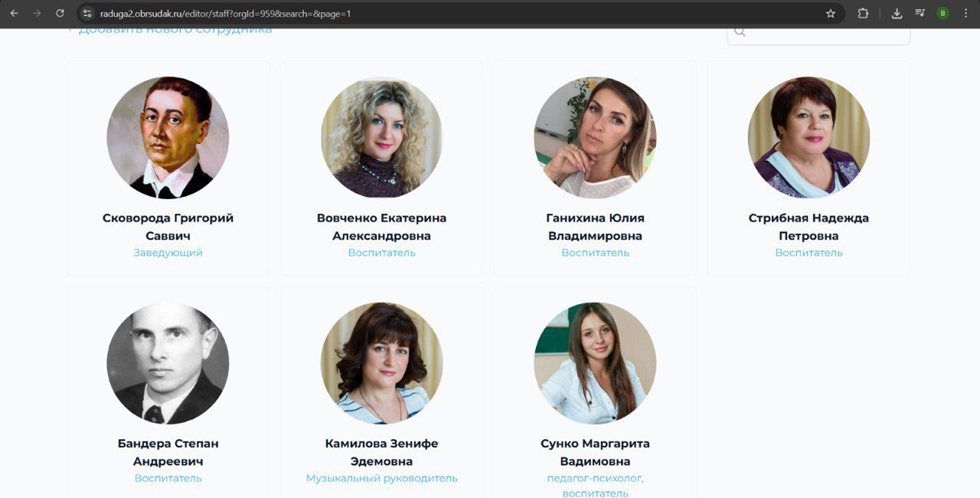Select the photo above Бандера Степан Андреевич
The height and width of the screenshot is (498, 980).
pyautogui.click(x=168, y=363)
